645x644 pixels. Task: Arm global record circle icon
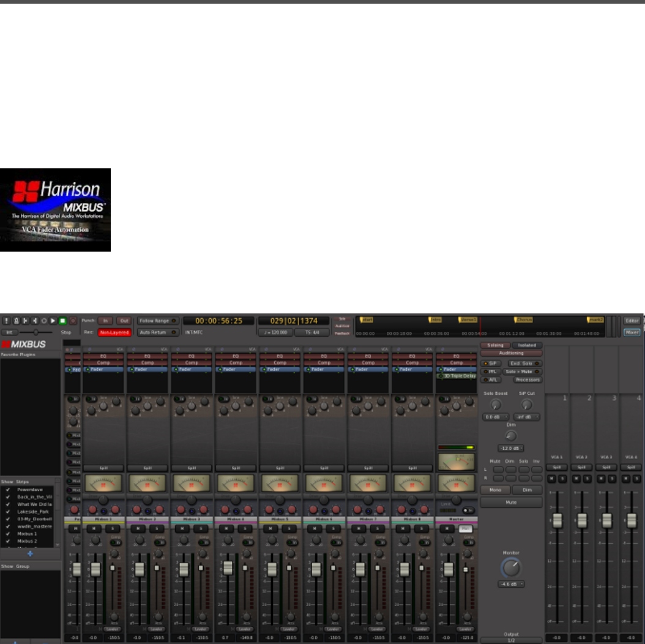[73, 321]
